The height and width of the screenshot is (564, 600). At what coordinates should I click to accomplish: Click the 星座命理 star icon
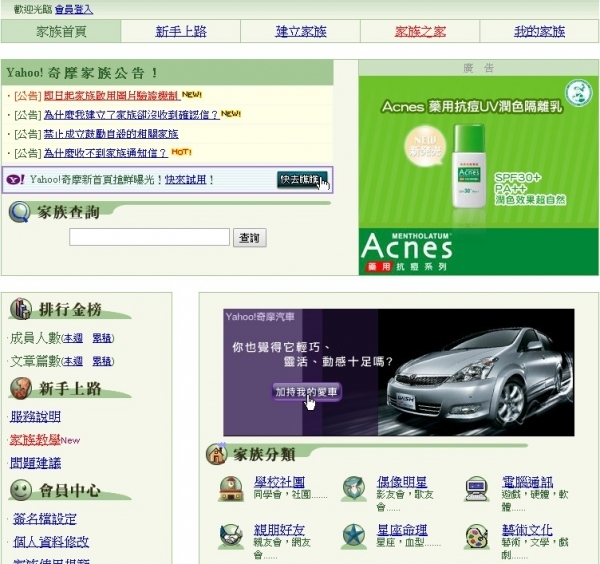pyautogui.click(x=354, y=536)
